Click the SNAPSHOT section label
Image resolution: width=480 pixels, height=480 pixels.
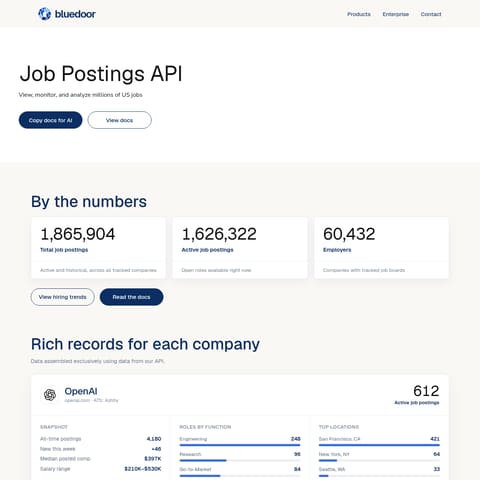pos(54,427)
